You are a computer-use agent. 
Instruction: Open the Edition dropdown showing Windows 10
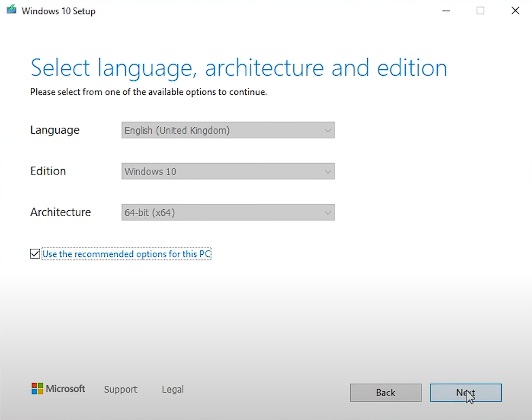coord(228,171)
